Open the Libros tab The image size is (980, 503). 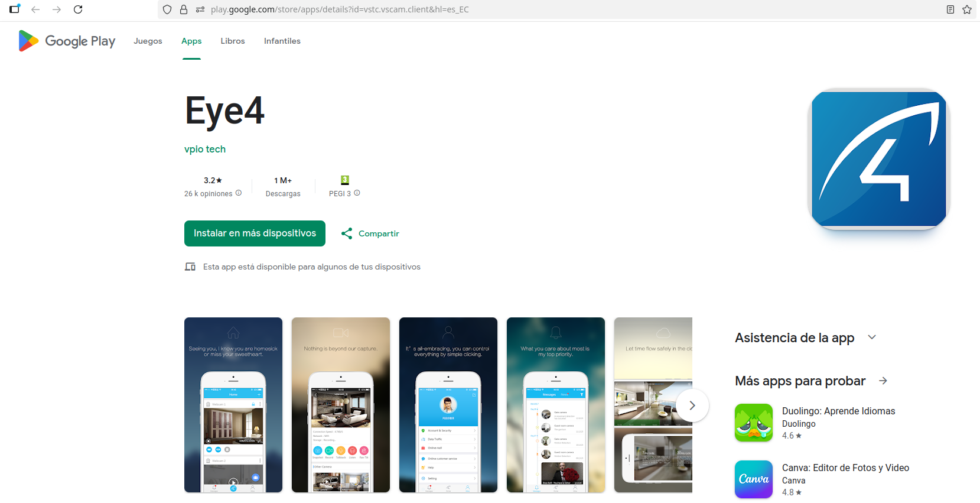tap(232, 41)
